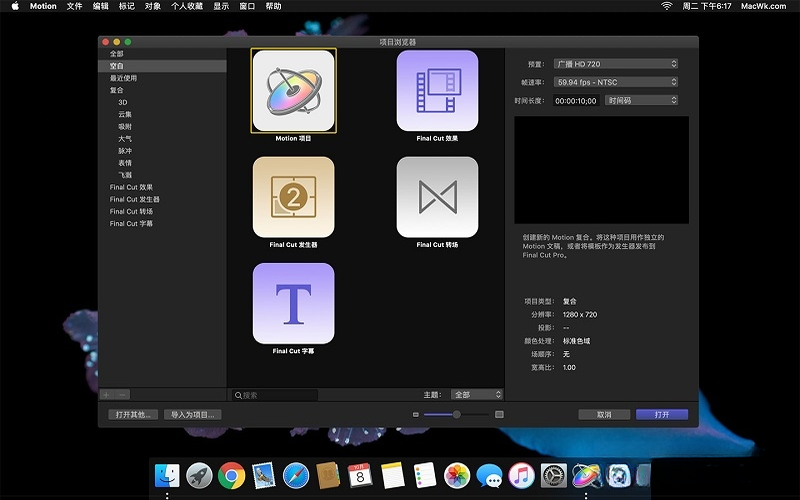Open iTunes music app in Dock
This screenshot has width=800, height=500.
521,476
